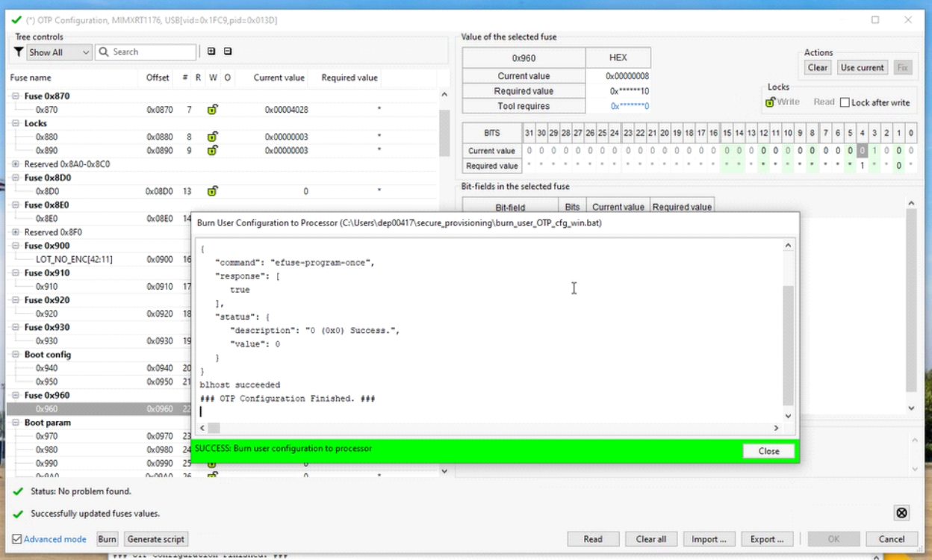Close the burn configuration dialog with Close button
The image size is (932, 560).
click(768, 451)
